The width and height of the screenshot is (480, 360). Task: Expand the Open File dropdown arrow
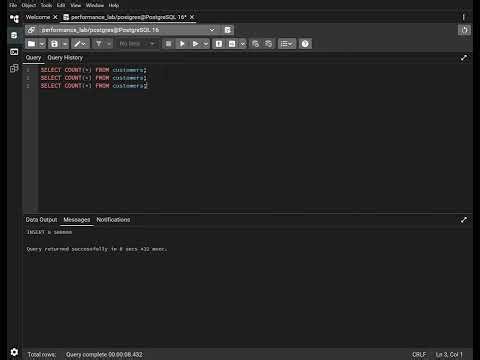42,44
